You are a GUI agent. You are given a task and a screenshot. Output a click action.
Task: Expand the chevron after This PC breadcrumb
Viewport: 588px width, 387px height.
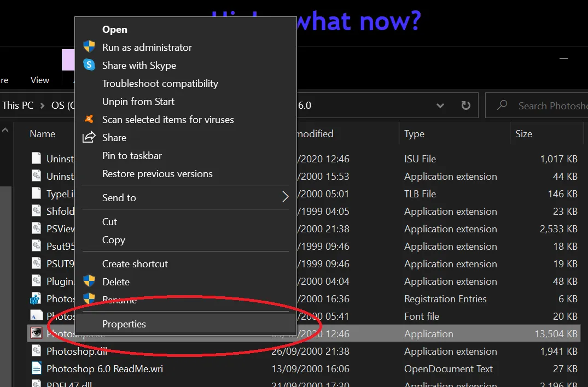click(x=43, y=105)
